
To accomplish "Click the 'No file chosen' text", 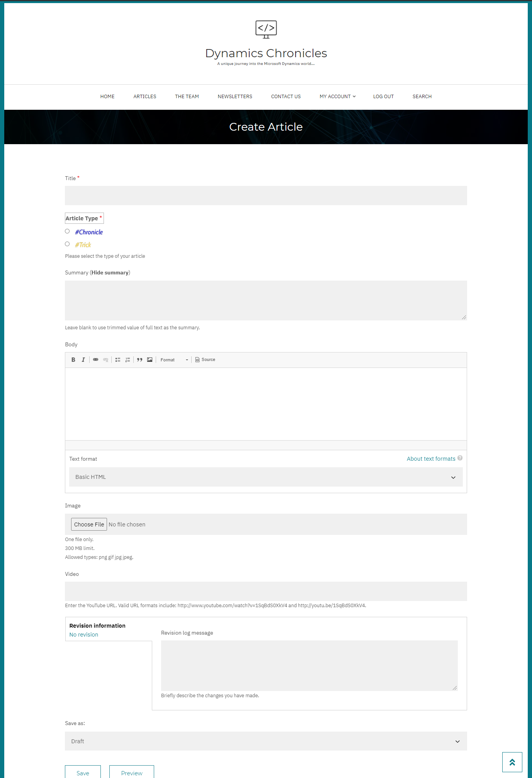I will [x=127, y=524].
